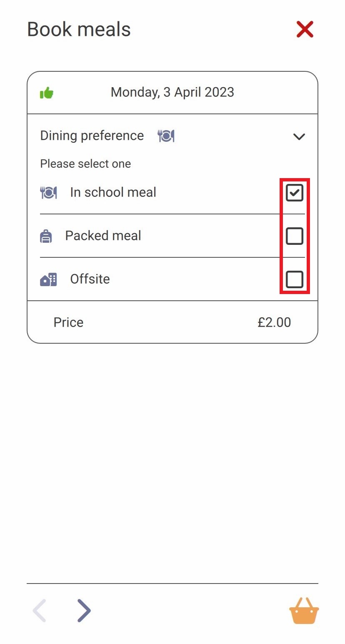Go to the previous day arrow
The width and height of the screenshot is (345, 644).
coord(40,611)
